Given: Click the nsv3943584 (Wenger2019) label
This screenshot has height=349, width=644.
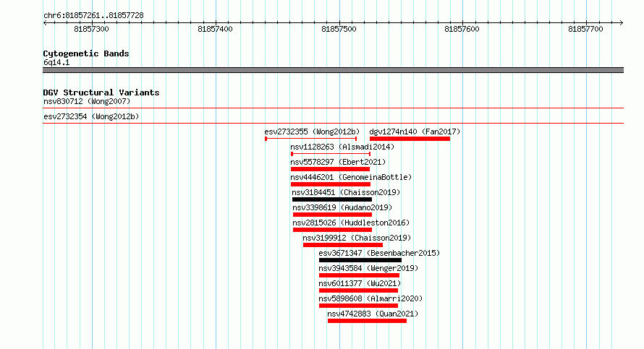Looking at the screenshot, I should pos(368,268).
